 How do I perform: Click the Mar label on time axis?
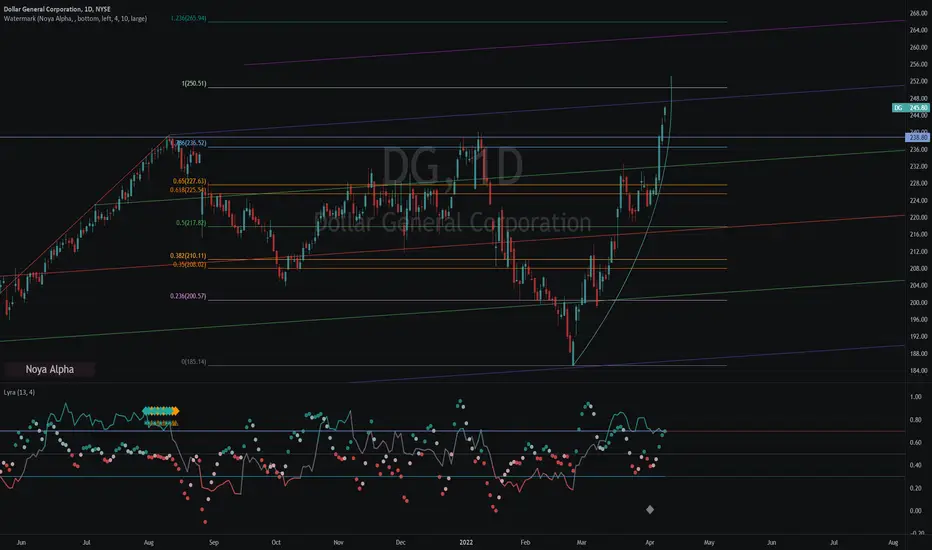(x=581, y=542)
